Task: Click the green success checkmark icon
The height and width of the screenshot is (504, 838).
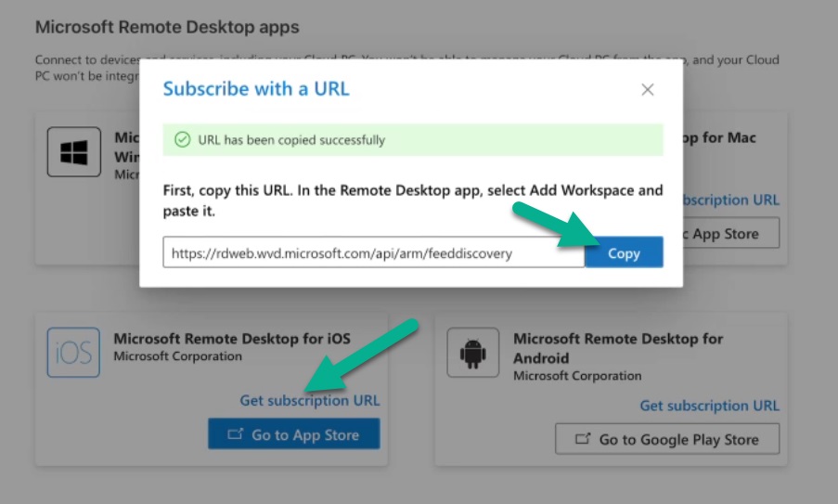Action: (182, 139)
